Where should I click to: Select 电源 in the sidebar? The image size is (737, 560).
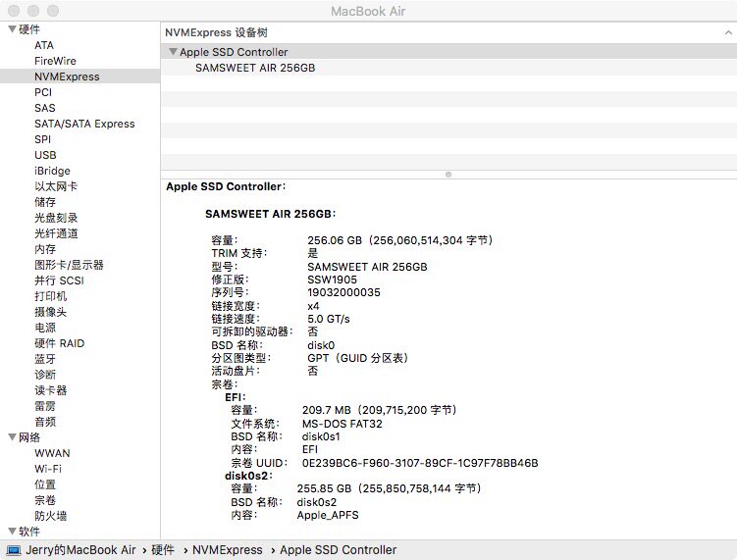[45, 328]
